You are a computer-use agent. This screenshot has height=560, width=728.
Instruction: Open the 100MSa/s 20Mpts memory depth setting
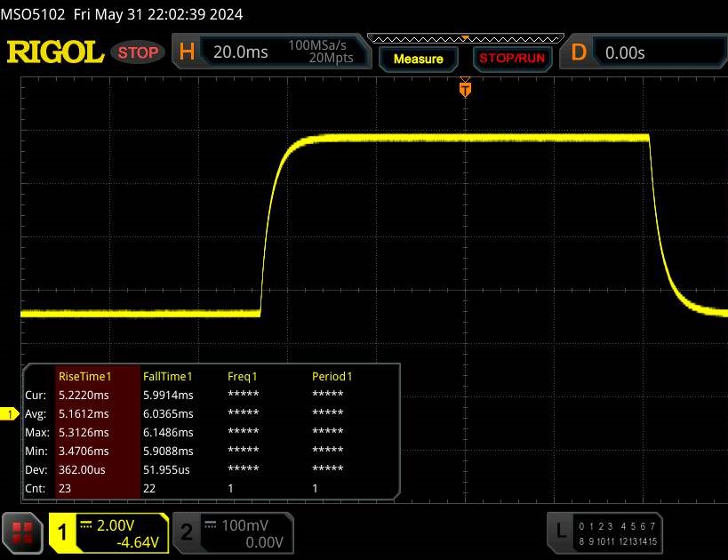321,52
